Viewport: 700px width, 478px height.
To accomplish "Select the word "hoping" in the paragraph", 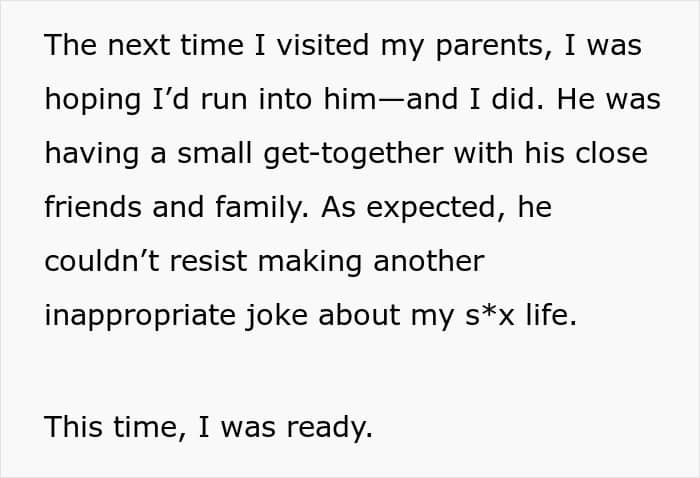I will coord(92,100).
